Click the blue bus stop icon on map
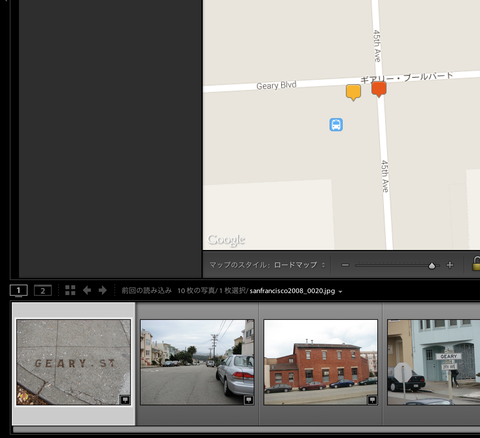Image resolution: width=480 pixels, height=438 pixels. pos(336,125)
